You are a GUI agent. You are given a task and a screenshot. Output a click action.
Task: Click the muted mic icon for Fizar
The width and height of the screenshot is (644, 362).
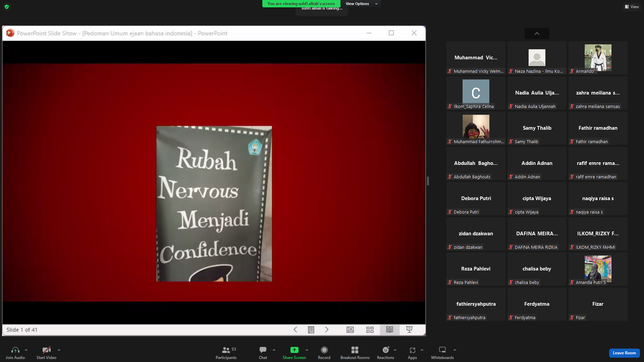pyautogui.click(x=572, y=318)
